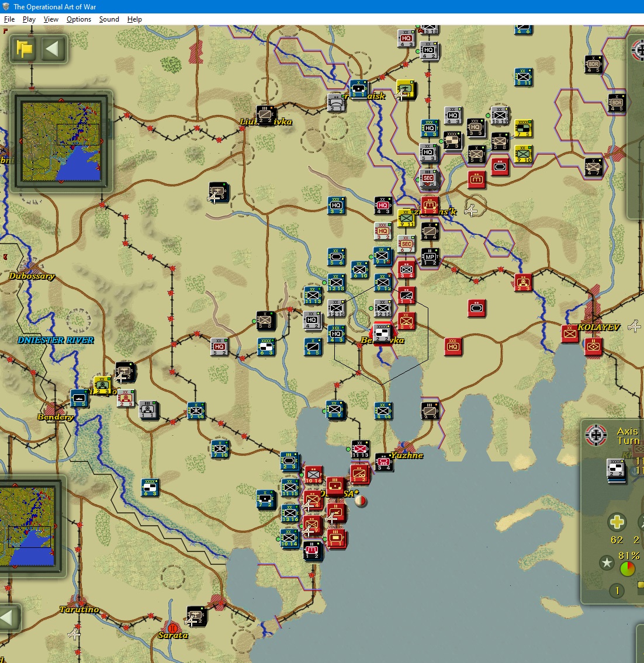Select the black XXXX 7-3 unit
Viewport: 644px width, 663px height.
[452, 140]
